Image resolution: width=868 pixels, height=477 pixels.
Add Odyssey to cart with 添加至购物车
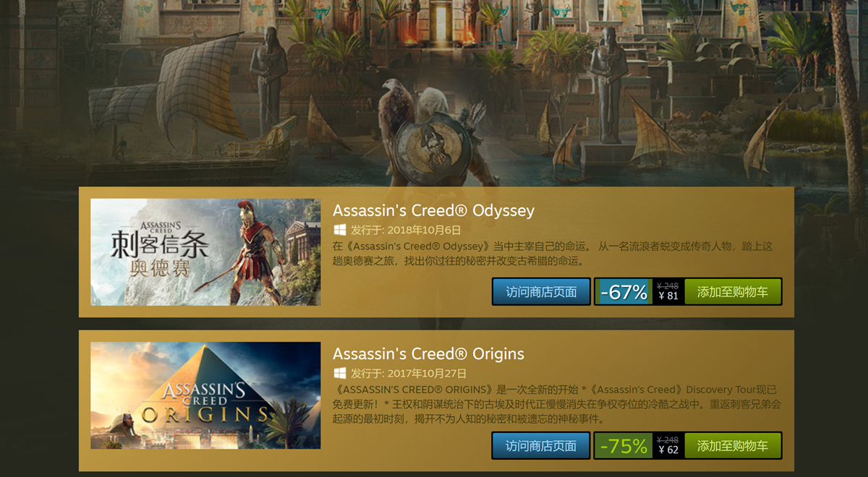coord(733,292)
